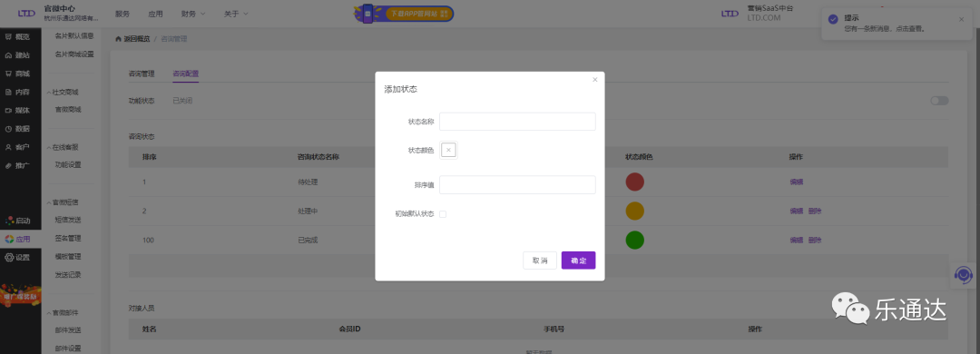Cancel the dialog with 取消 button

pyautogui.click(x=539, y=261)
